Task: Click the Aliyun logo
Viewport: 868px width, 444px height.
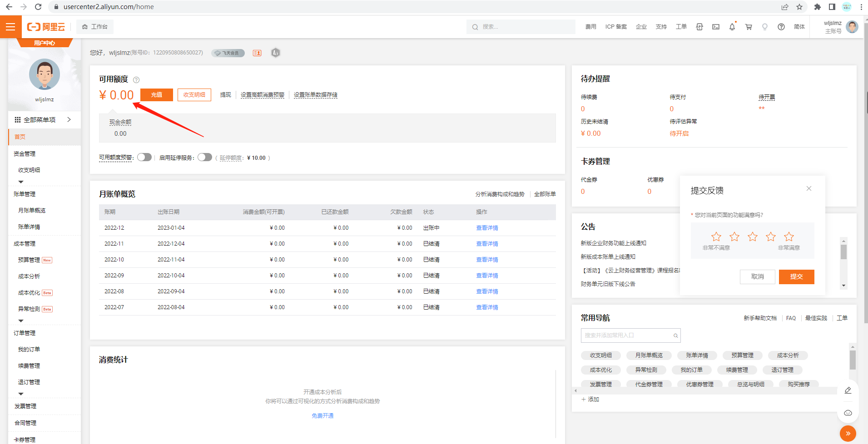Action: pos(46,27)
